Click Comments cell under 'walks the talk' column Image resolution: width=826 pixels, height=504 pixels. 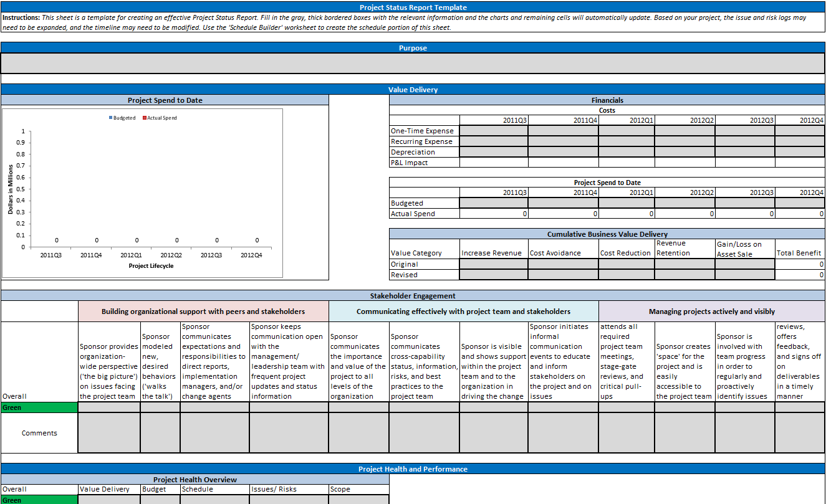pos(160,433)
